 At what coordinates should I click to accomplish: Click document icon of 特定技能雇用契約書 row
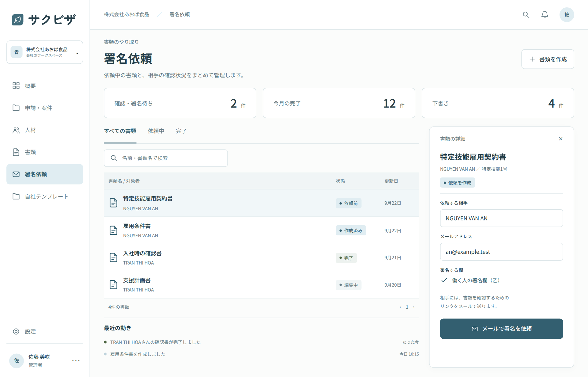[x=113, y=203]
